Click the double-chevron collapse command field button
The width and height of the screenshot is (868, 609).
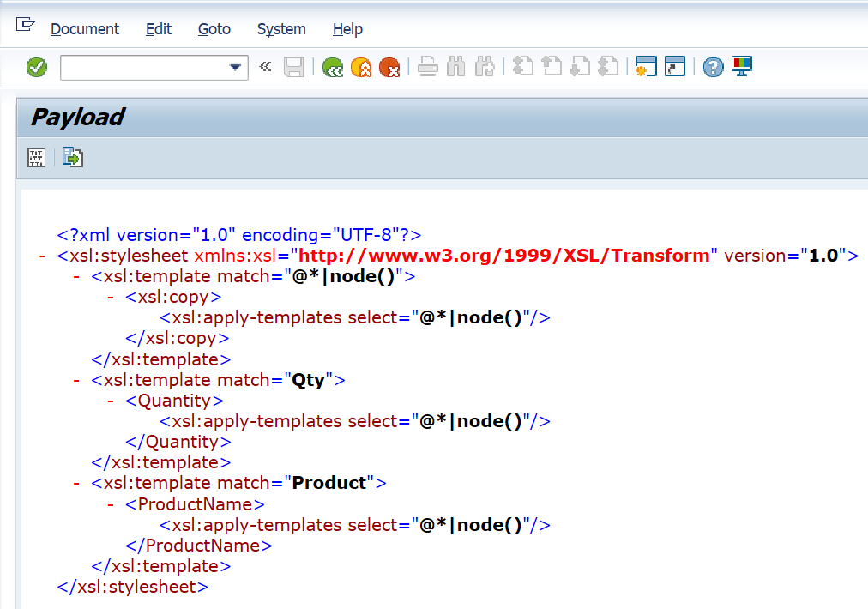pos(265,67)
